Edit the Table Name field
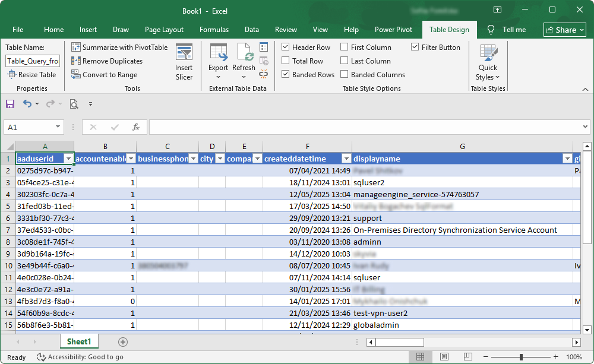The image size is (594, 364). pos(32,61)
